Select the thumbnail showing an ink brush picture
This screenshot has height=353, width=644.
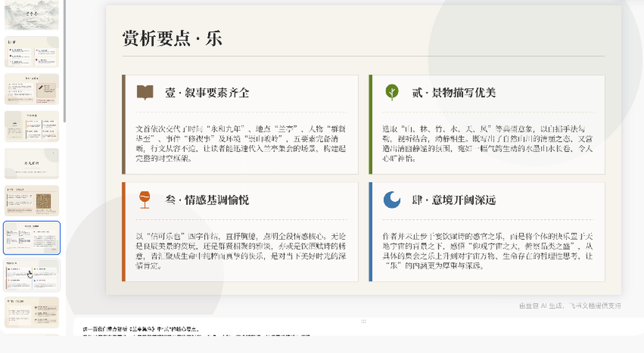click(32, 89)
